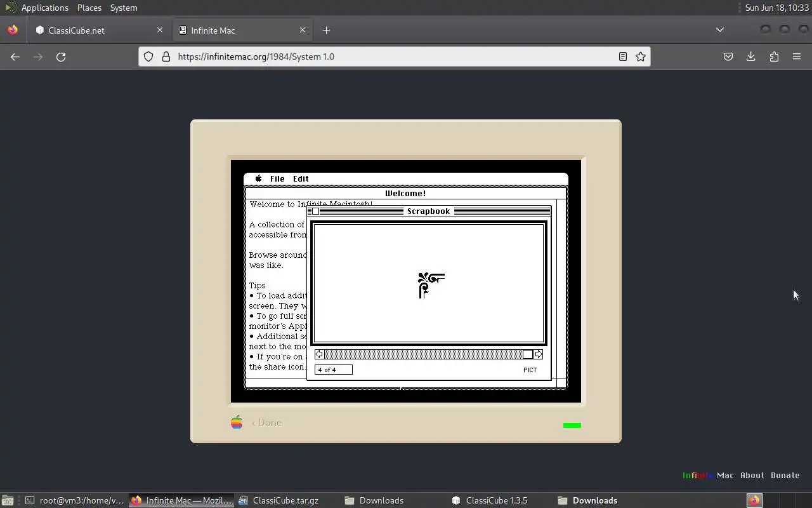Close the ClassiCube.net tab
Screen dimensions: 812x508
click(160, 30)
